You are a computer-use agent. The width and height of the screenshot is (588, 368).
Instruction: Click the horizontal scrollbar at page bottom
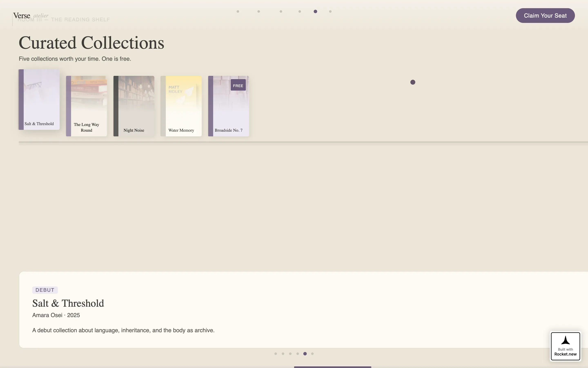click(332, 367)
